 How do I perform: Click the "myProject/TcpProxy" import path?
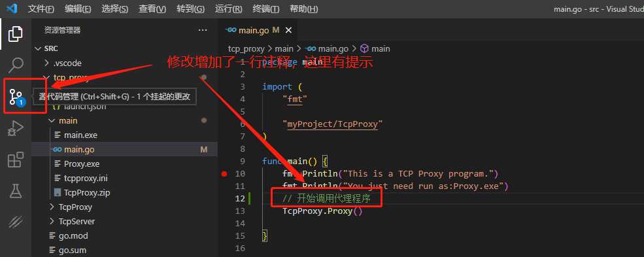click(332, 124)
